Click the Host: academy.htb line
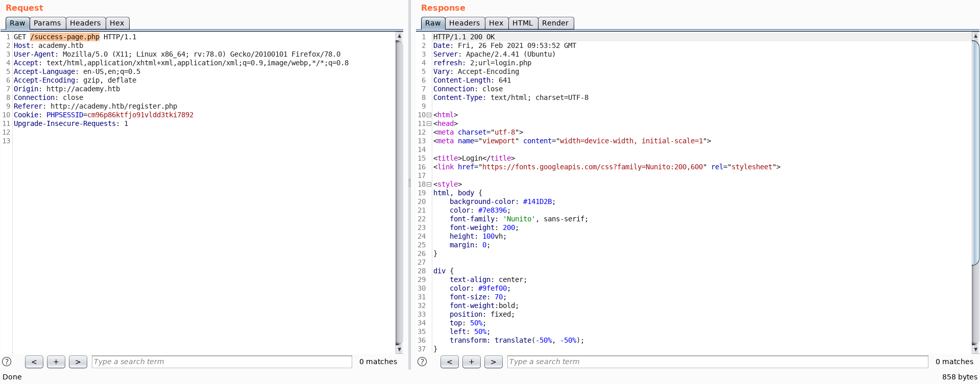This screenshot has height=384, width=980. tap(48, 45)
